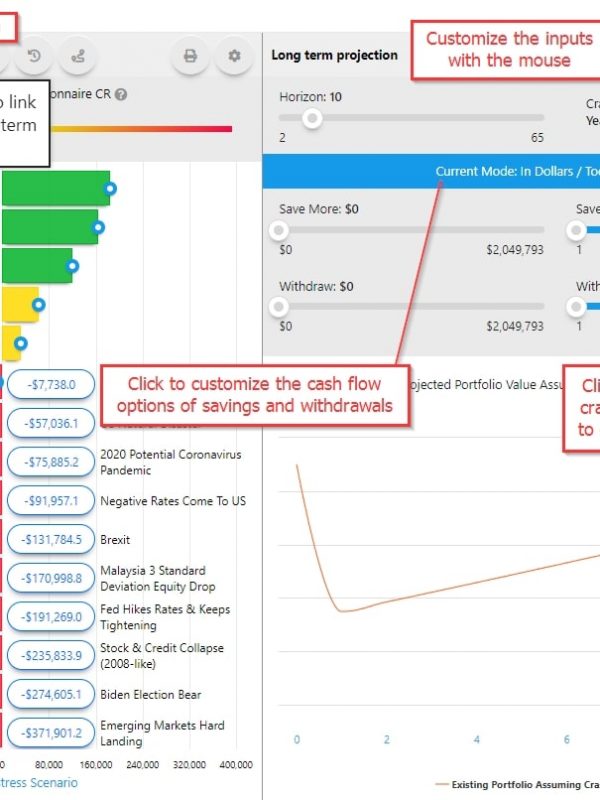This screenshot has height=800, width=600.
Task: Click the Horizon slider handle
Action: (x=312, y=118)
